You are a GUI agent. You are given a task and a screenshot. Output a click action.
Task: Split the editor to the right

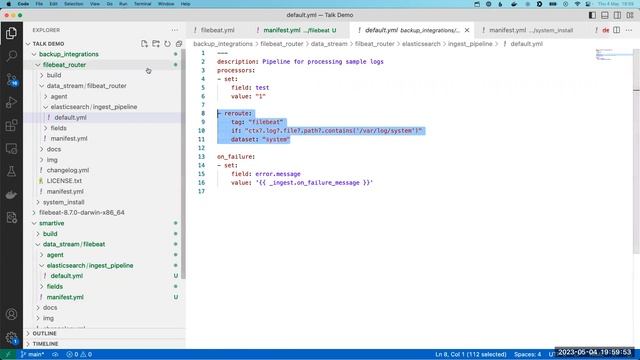coord(616,30)
